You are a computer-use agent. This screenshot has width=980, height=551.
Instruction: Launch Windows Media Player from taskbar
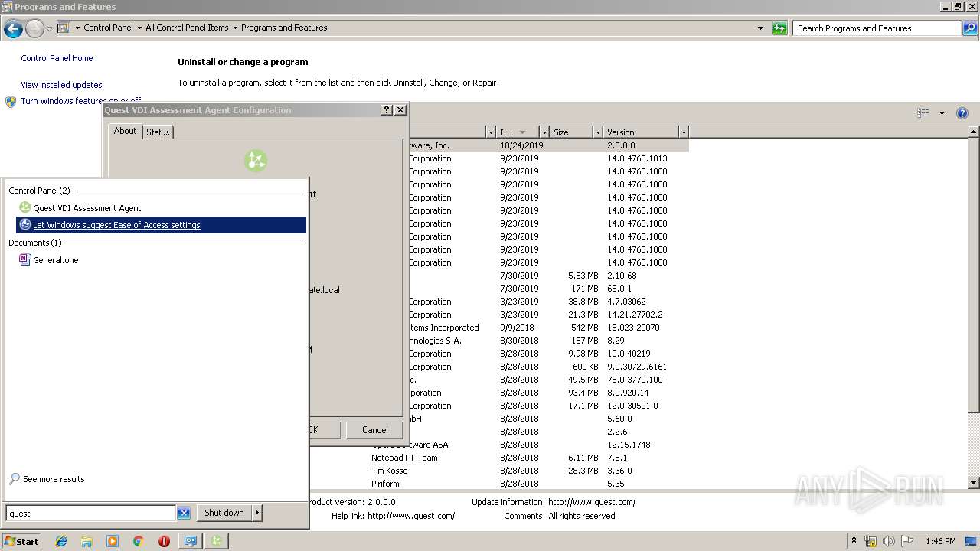tap(113, 541)
